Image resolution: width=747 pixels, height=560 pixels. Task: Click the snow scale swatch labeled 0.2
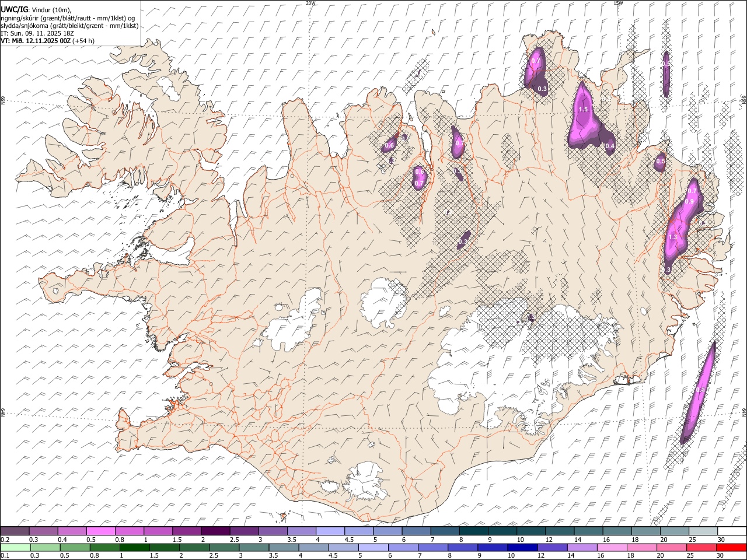point(15,531)
